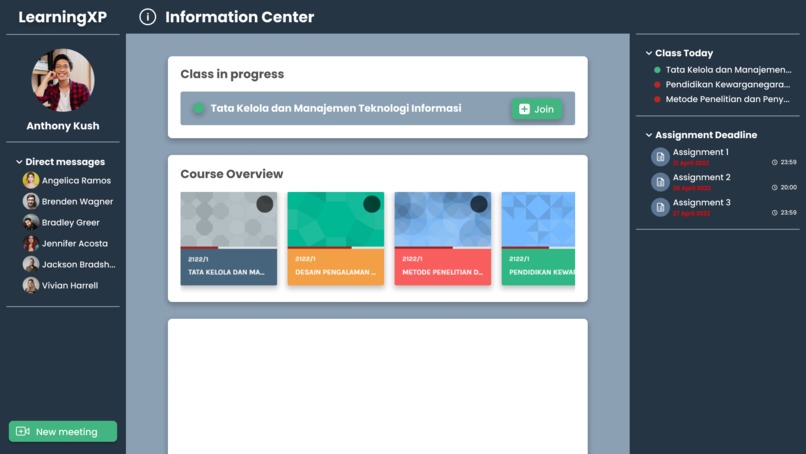
Task: Click dark circle on Metode Penelitian course card
Action: coord(479,204)
